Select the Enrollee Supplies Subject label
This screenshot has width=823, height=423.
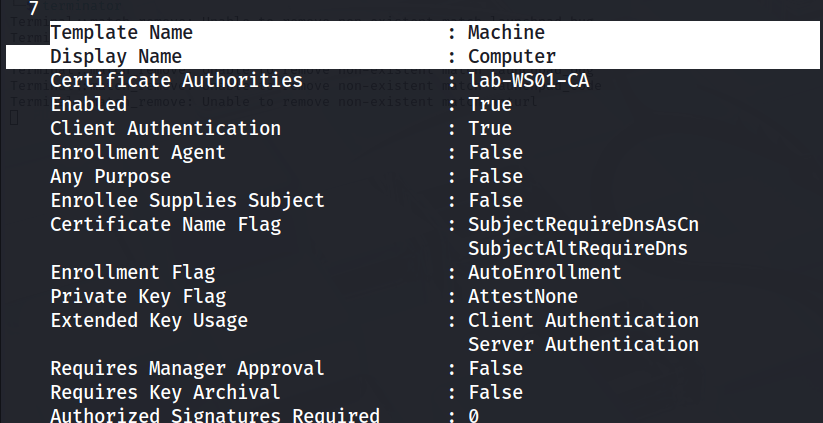coord(187,201)
